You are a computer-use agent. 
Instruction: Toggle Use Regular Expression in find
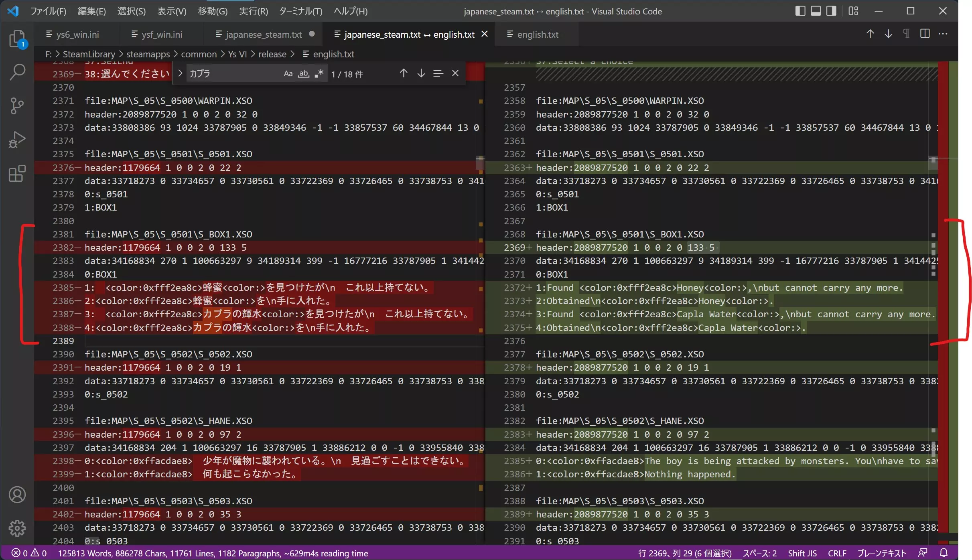[319, 73]
